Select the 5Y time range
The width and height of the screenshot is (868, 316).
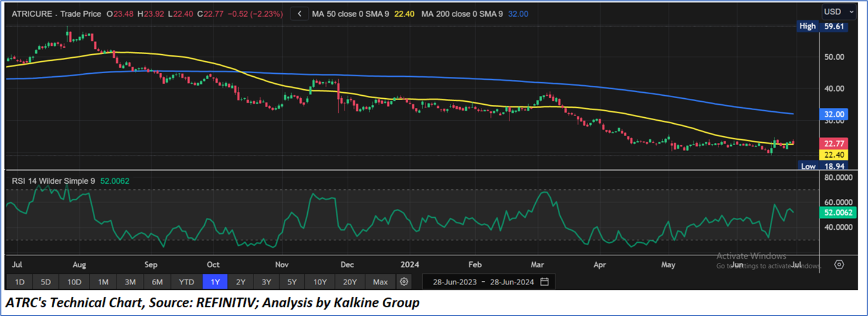click(292, 281)
